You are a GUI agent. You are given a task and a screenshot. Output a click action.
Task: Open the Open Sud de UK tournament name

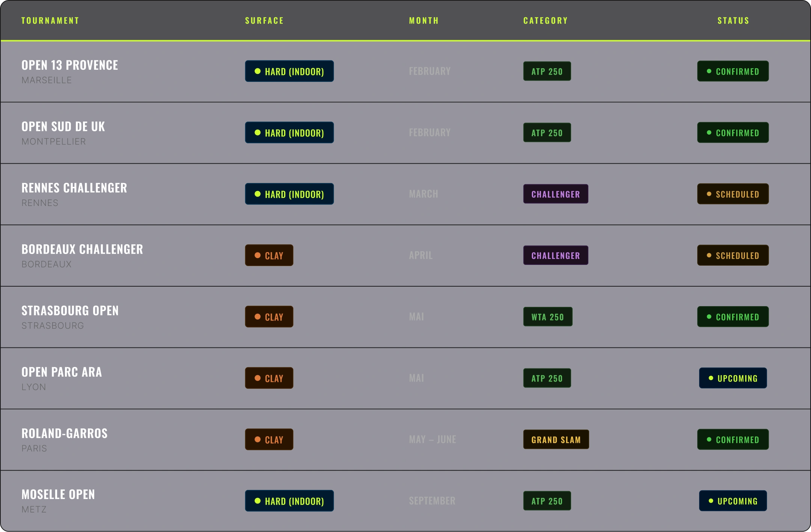63,126
